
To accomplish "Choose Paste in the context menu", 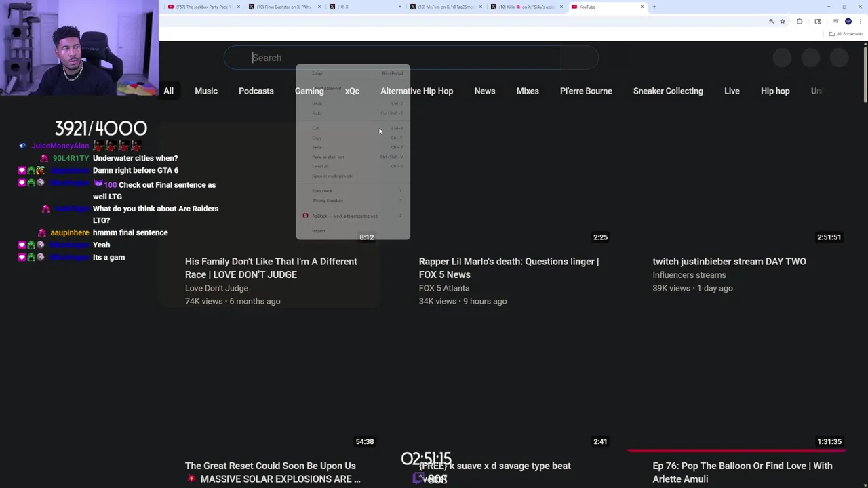I will (353, 147).
